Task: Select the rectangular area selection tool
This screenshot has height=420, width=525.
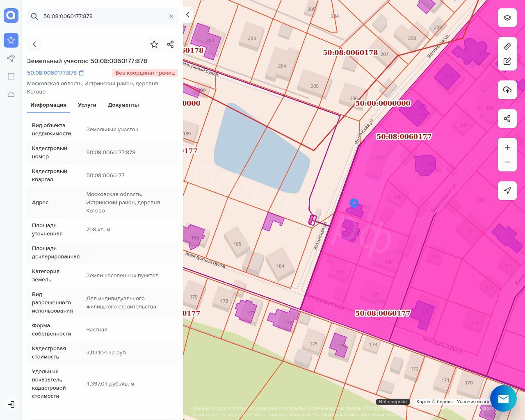Action: pos(11,76)
